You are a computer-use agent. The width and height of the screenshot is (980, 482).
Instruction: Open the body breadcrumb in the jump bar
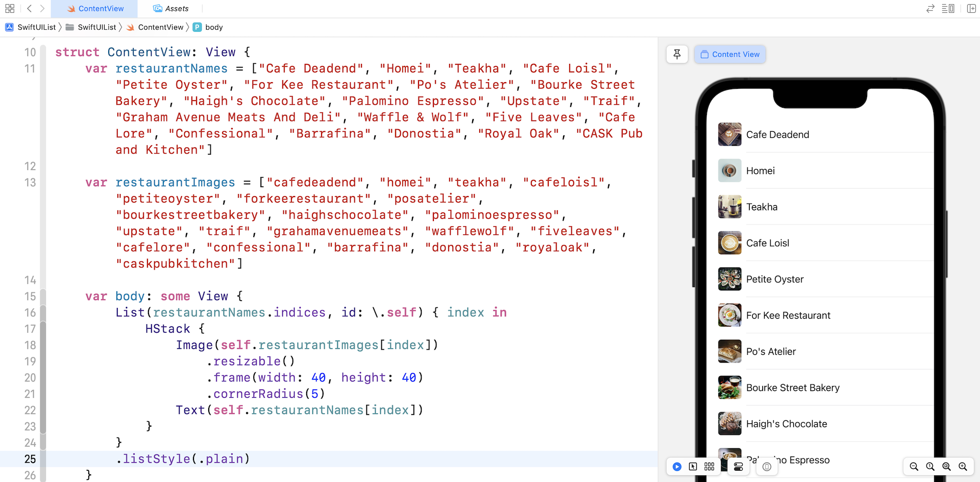click(x=213, y=27)
